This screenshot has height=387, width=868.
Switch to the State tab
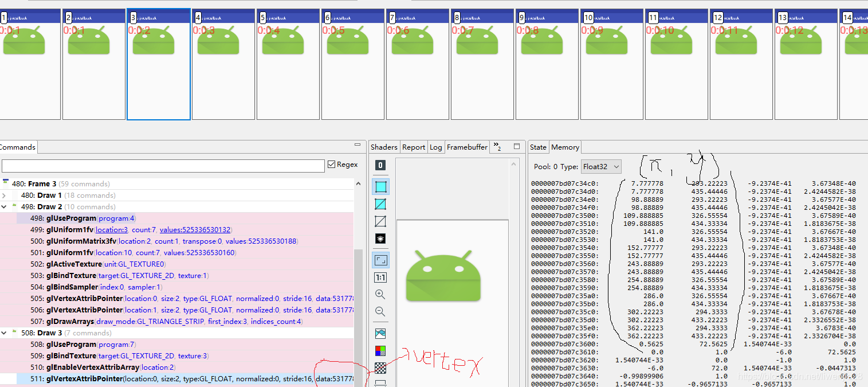538,147
